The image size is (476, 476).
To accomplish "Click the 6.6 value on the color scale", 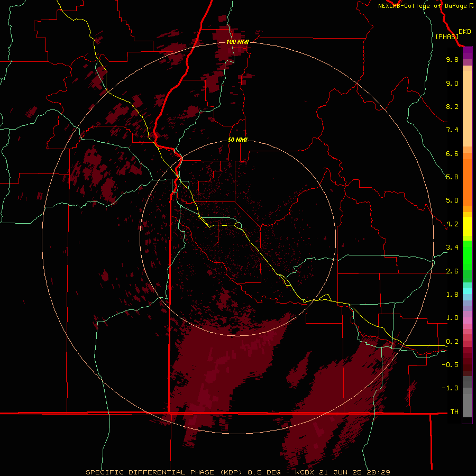I will tap(452, 153).
